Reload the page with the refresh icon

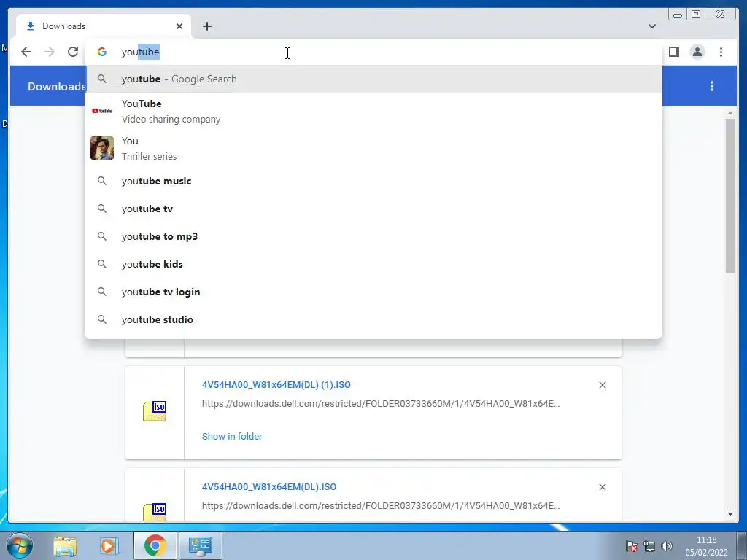(73, 52)
